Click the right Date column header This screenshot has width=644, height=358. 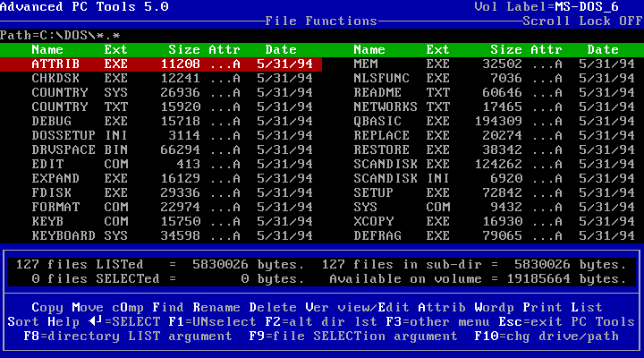pyautogui.click(x=603, y=50)
